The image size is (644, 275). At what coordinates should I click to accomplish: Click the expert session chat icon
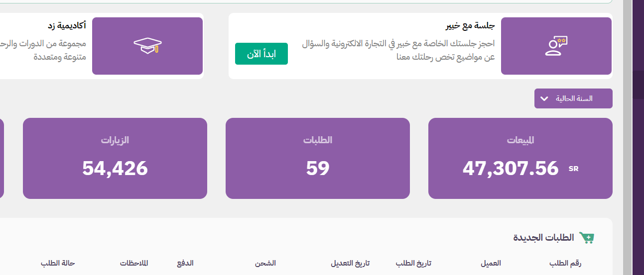(556, 46)
